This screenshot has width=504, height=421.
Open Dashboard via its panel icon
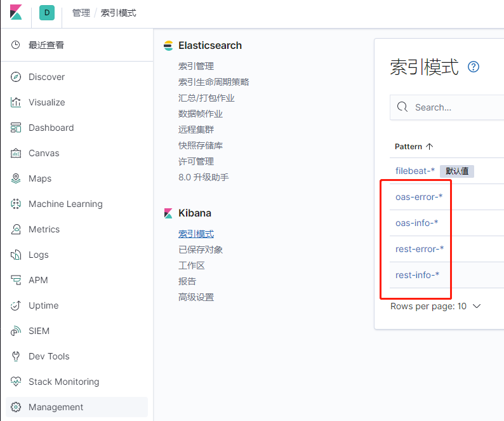(16, 128)
